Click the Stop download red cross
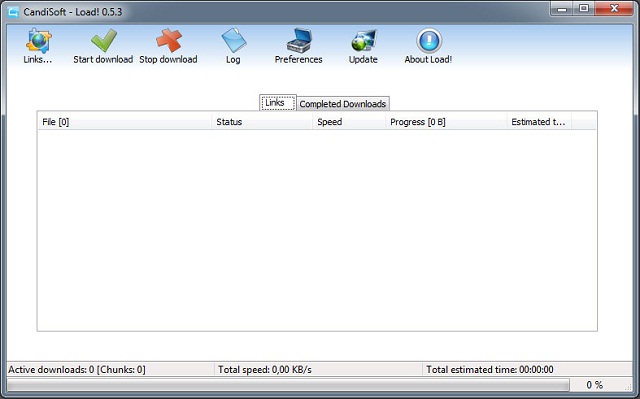The height and width of the screenshot is (399, 640). [x=169, y=40]
